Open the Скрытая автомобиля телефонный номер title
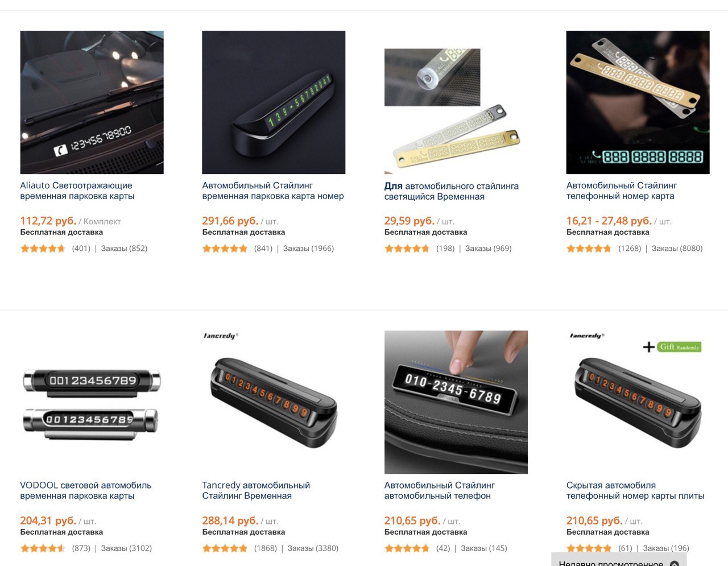Viewport: 728px width, 566px height. 635,490
